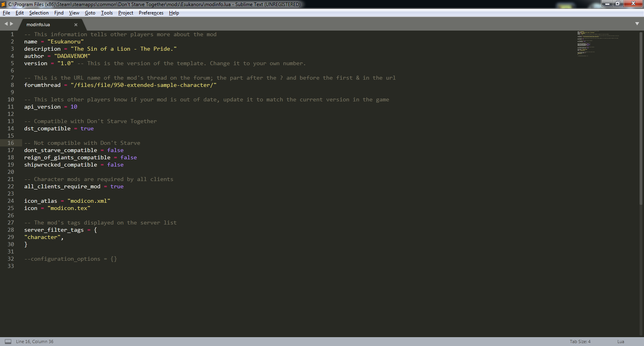Open the File menu
This screenshot has height=346, width=644.
tap(6, 13)
